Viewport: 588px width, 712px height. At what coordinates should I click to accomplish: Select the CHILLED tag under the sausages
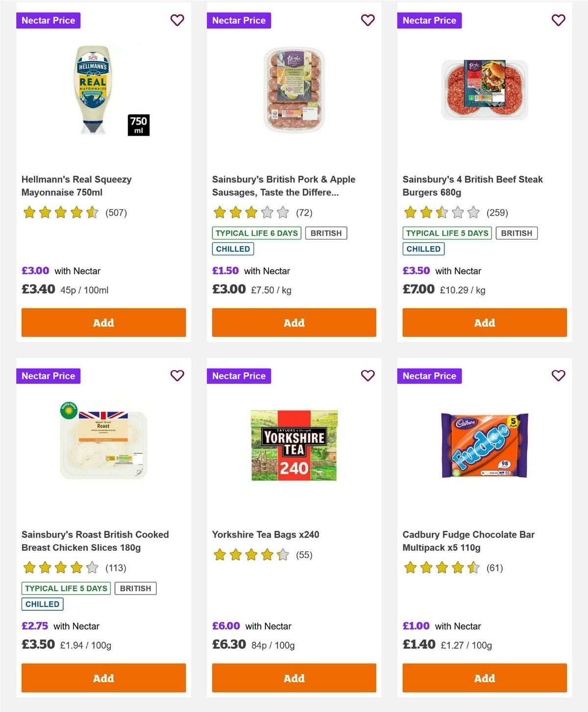click(x=233, y=248)
